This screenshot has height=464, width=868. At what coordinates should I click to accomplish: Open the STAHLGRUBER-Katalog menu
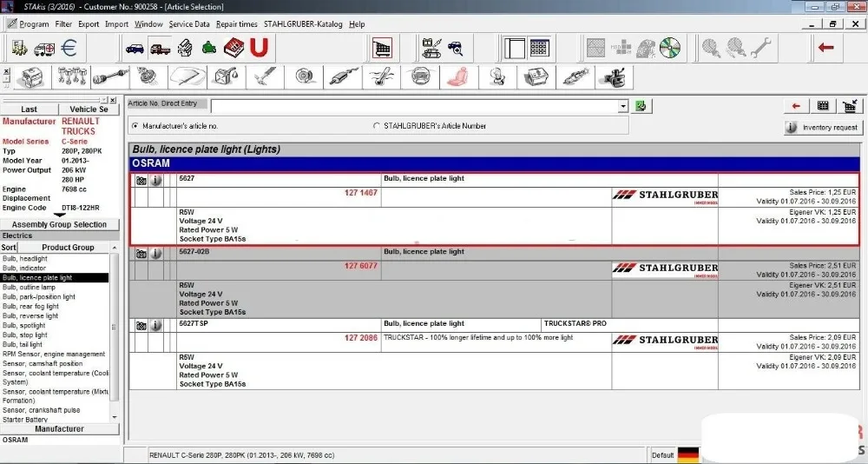[x=303, y=24]
